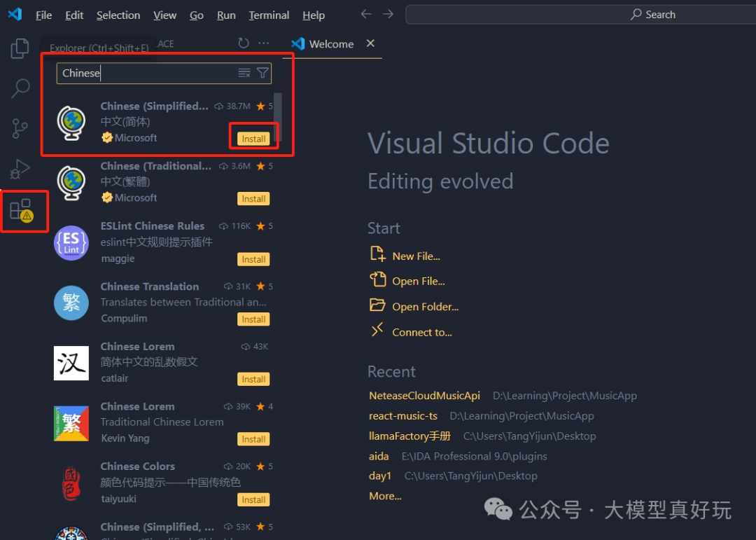Open the Explorer view in the activity bar
The image size is (756, 540).
(19, 48)
